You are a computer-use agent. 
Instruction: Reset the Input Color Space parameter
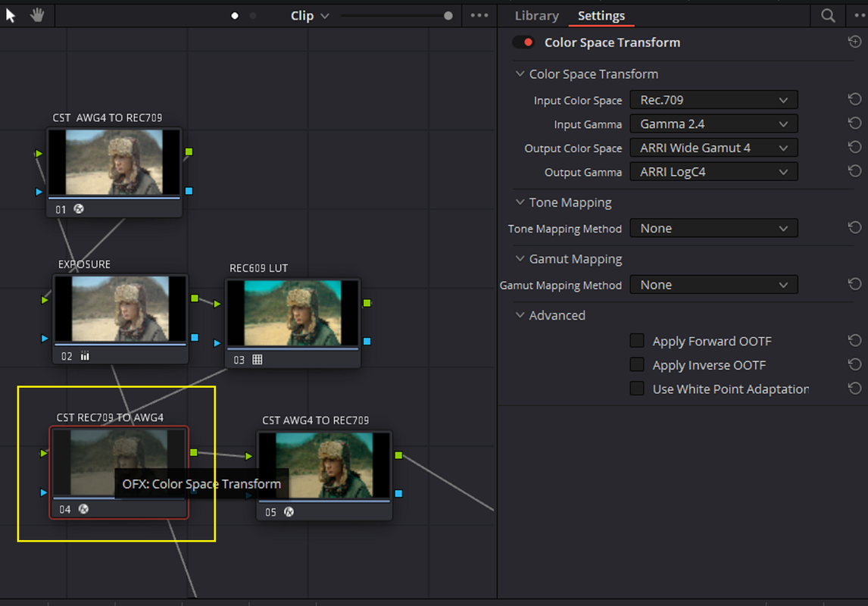pyautogui.click(x=854, y=99)
